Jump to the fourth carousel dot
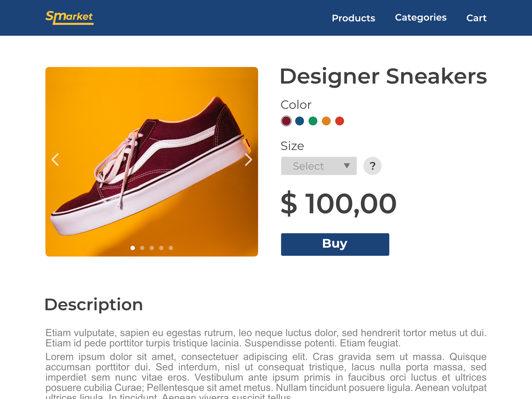Screen dimensions: 532x399 (161, 248)
